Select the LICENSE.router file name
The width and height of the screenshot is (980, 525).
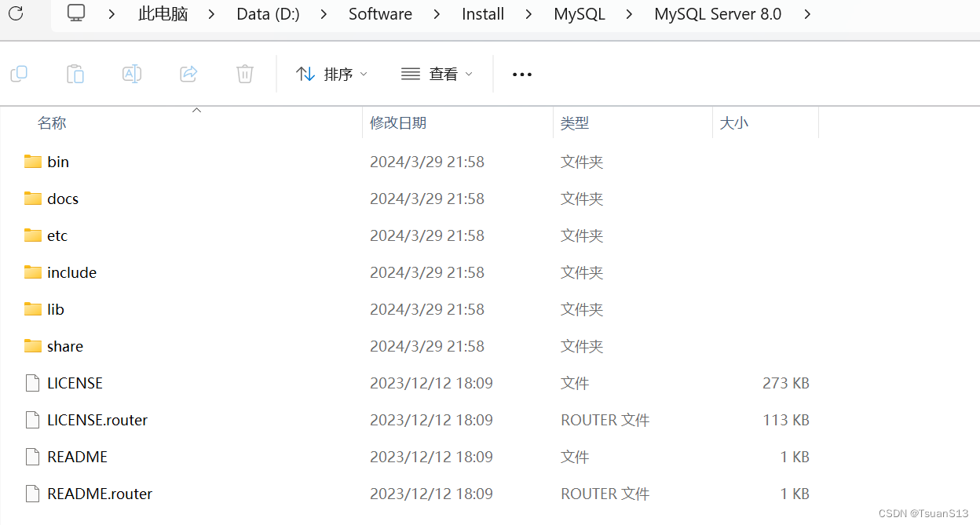point(97,420)
